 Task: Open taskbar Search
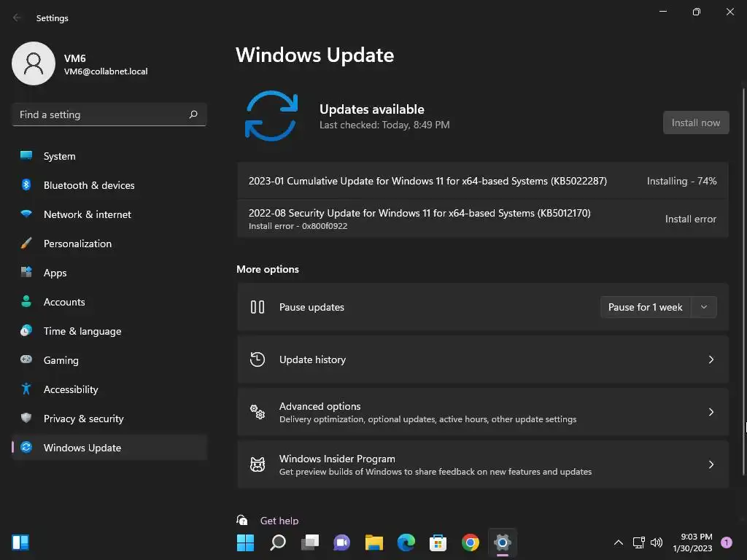(x=278, y=542)
